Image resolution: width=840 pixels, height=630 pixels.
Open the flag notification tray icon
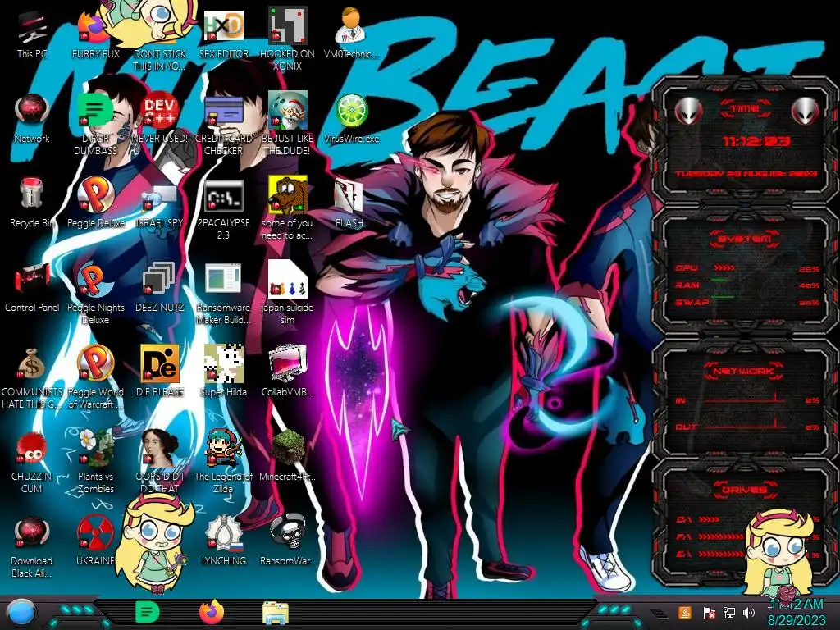[x=709, y=613]
